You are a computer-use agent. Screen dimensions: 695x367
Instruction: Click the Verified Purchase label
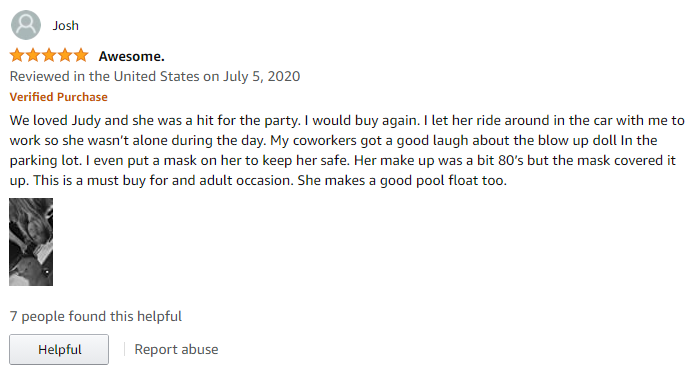59,97
